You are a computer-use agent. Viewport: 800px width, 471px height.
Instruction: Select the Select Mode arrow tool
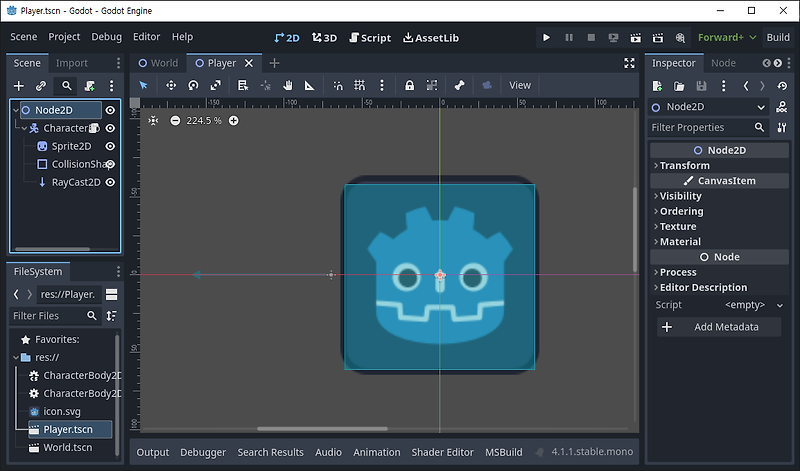[x=143, y=85]
